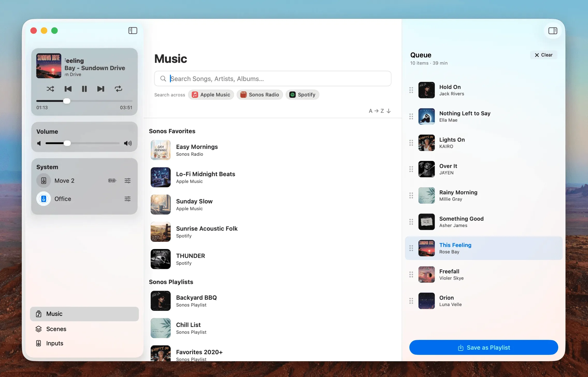Toggle repeat mode

[x=118, y=89]
